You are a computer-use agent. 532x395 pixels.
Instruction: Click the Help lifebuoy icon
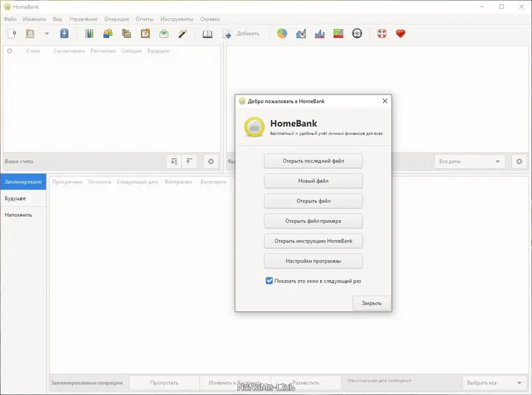point(382,33)
